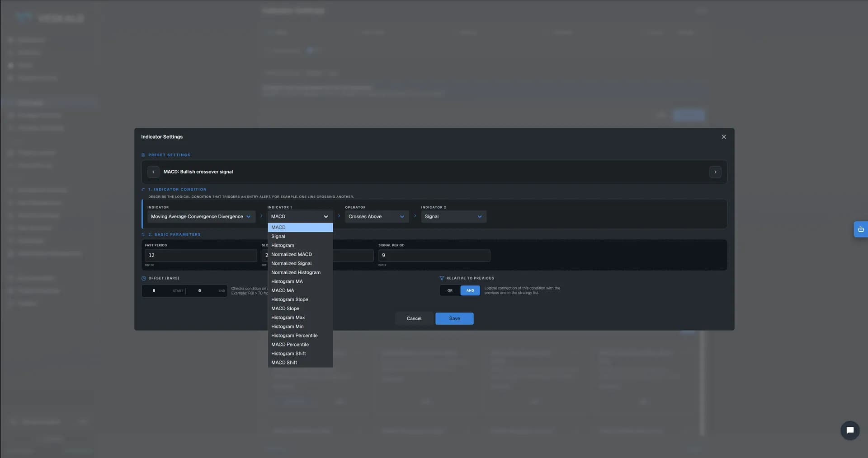Select Histogram Min option
The image size is (868, 458).
click(x=300, y=327)
